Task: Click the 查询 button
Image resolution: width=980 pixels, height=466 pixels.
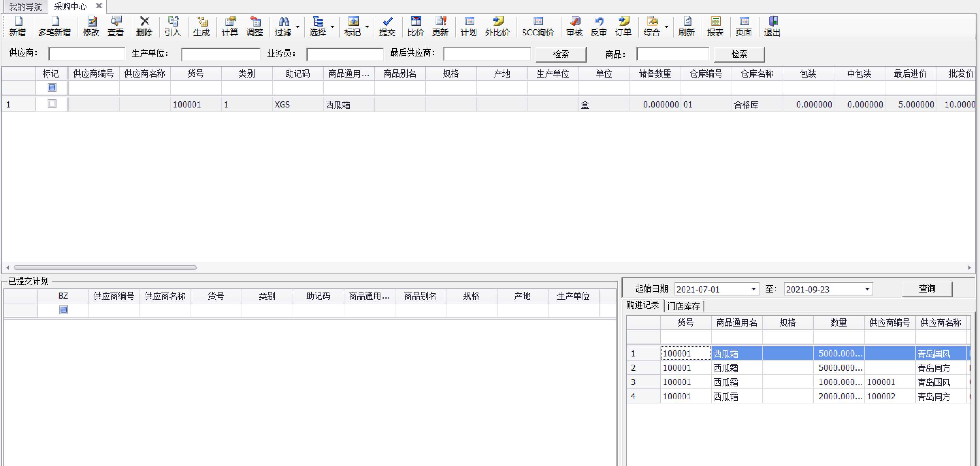Action: [927, 289]
